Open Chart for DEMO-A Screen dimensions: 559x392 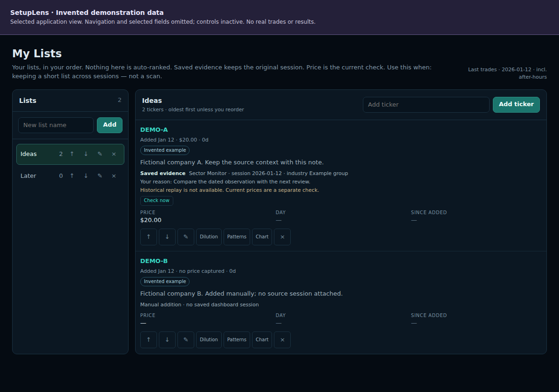click(262, 237)
